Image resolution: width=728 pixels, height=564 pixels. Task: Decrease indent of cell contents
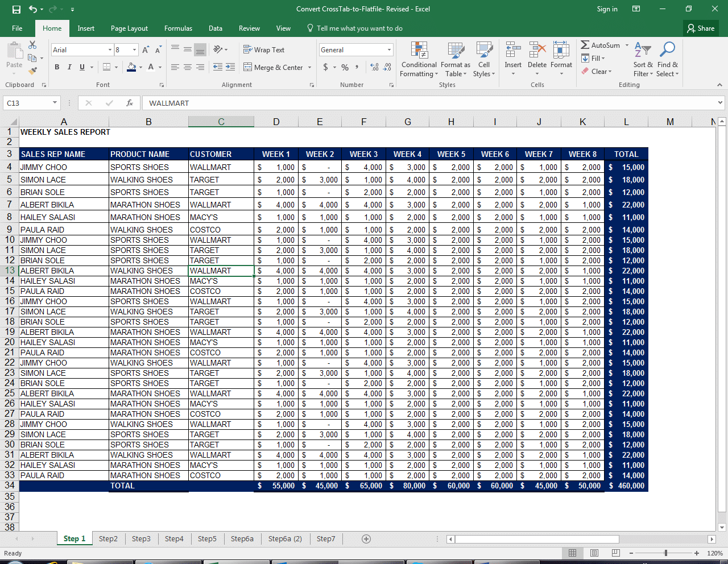[218, 67]
